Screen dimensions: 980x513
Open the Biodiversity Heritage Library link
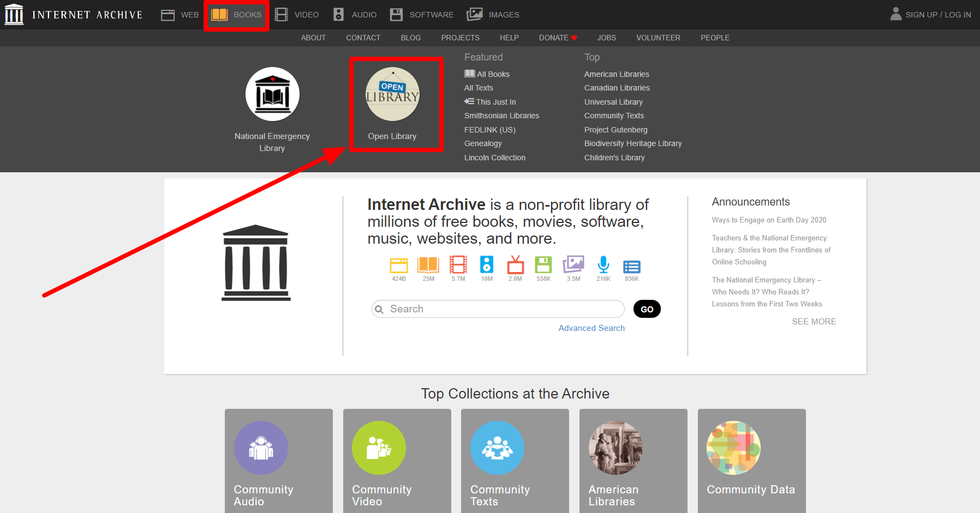point(633,143)
